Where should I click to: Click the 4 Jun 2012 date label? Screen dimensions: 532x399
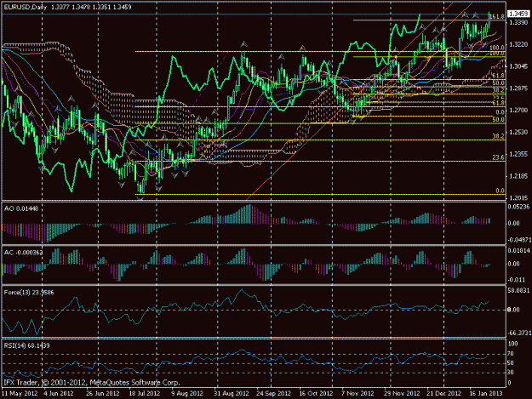[x=59, y=394]
